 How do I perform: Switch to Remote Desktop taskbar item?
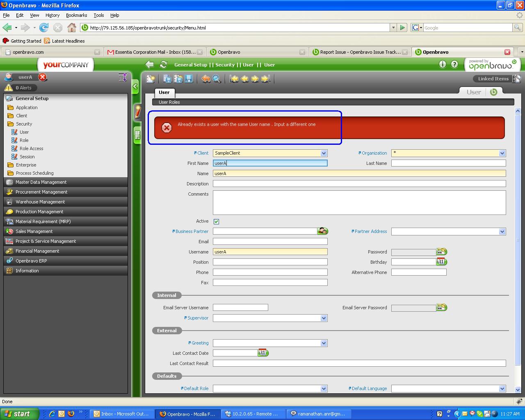pos(253,414)
